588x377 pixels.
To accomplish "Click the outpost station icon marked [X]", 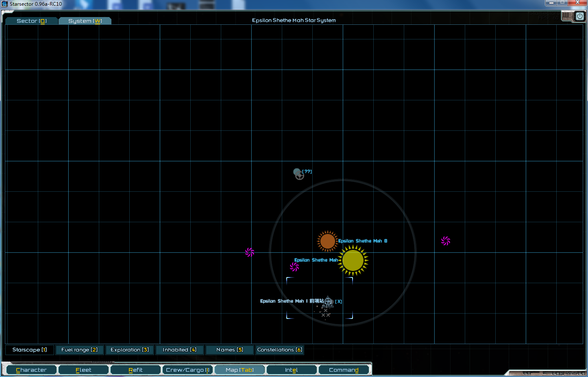I will point(328,302).
